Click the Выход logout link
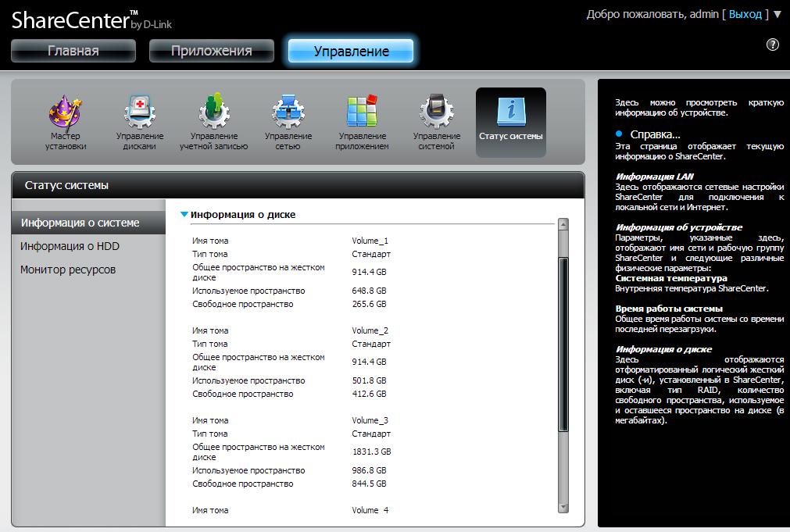The height and width of the screenshot is (532, 790). click(745, 15)
